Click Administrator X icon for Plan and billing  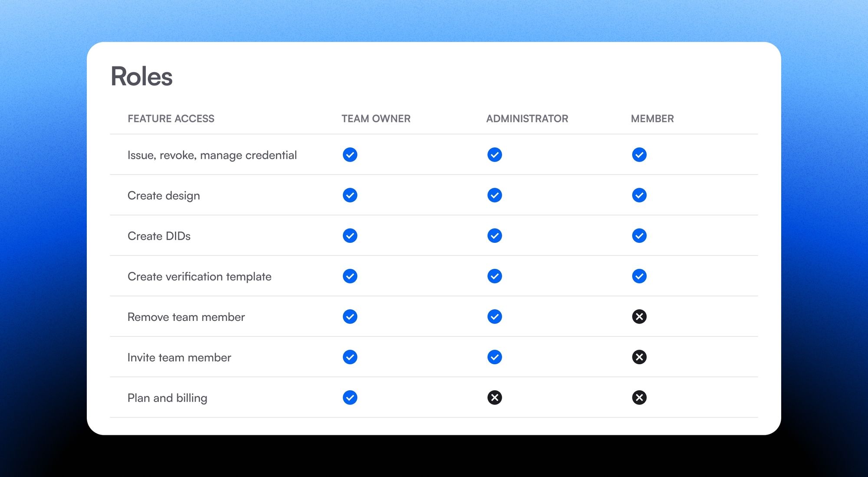point(494,398)
